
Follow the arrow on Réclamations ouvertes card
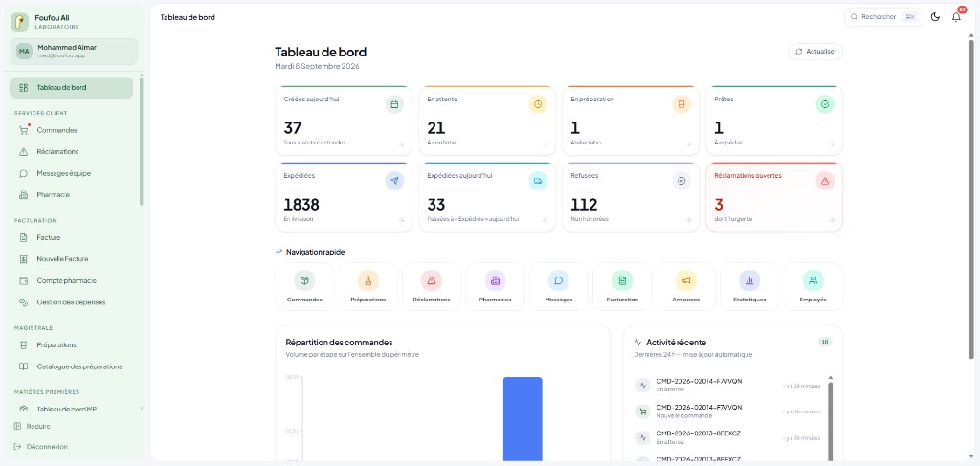[x=832, y=220]
